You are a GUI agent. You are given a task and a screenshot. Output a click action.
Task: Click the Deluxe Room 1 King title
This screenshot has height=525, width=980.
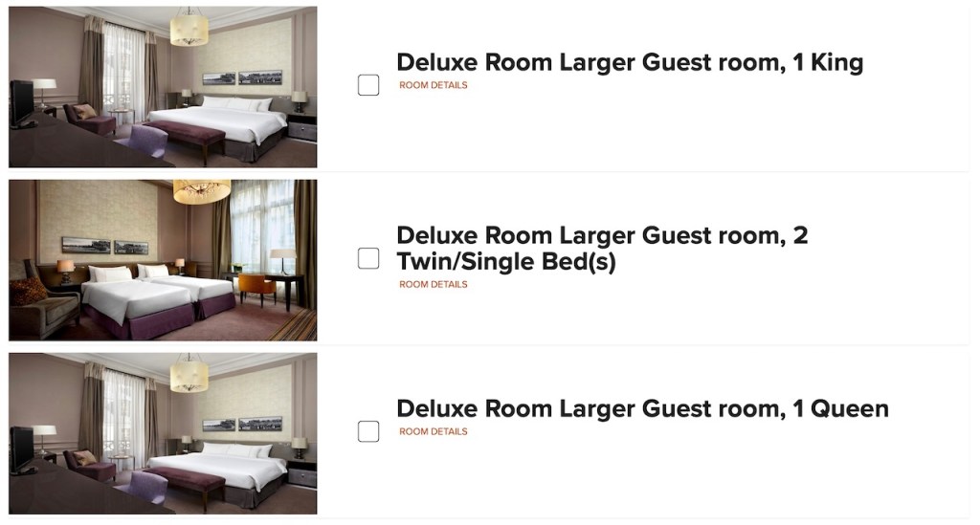629,63
